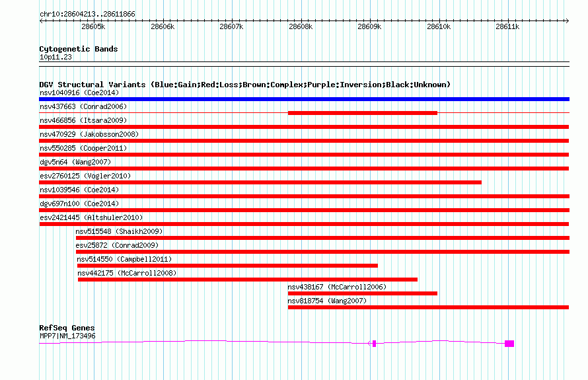The width and height of the screenshot is (588, 380).
Task: Open the nsv470929 (Jakobsson2008) variant bar
Action: (304, 141)
